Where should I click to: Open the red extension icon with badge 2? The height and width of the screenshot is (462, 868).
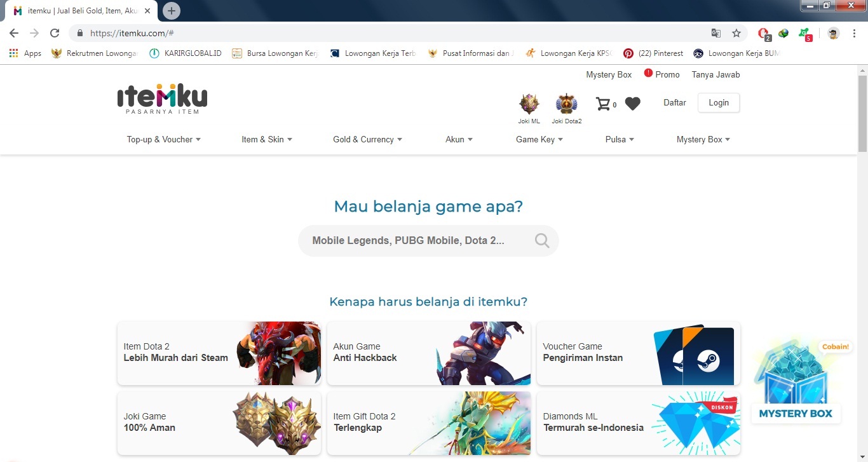(x=764, y=33)
